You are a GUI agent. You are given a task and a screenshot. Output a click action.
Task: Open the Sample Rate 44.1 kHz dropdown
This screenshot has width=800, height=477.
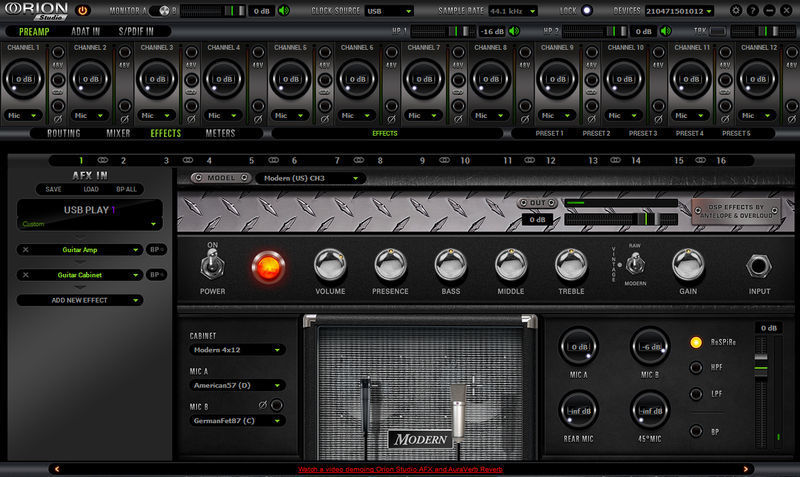pyautogui.click(x=512, y=11)
